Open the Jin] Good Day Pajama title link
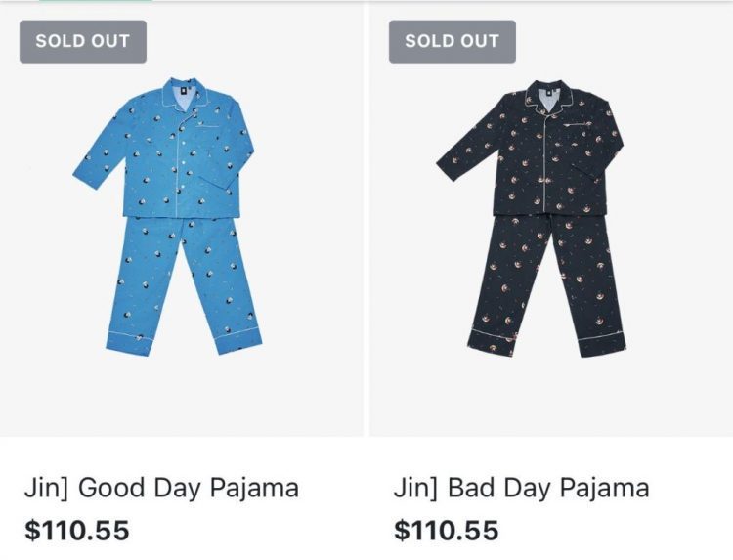 point(161,487)
